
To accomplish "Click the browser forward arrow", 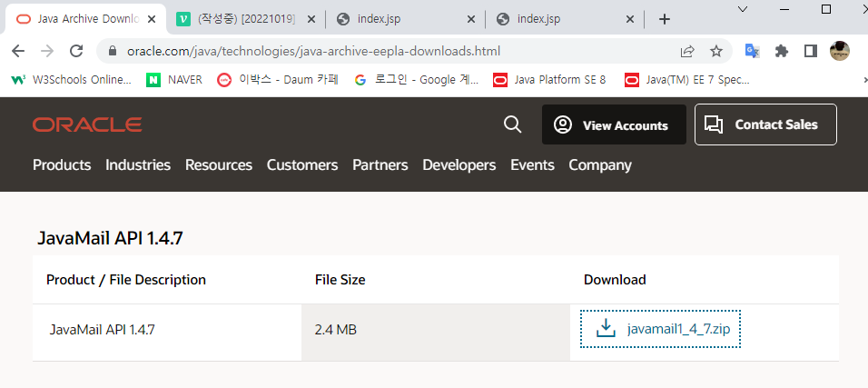I will pyautogui.click(x=47, y=51).
